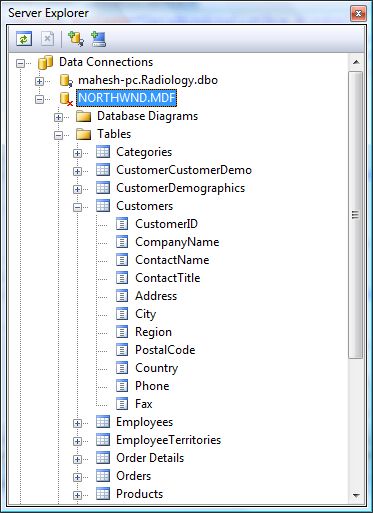Image resolution: width=373 pixels, height=513 pixels.
Task: Select the Tables label
Action: click(x=114, y=134)
